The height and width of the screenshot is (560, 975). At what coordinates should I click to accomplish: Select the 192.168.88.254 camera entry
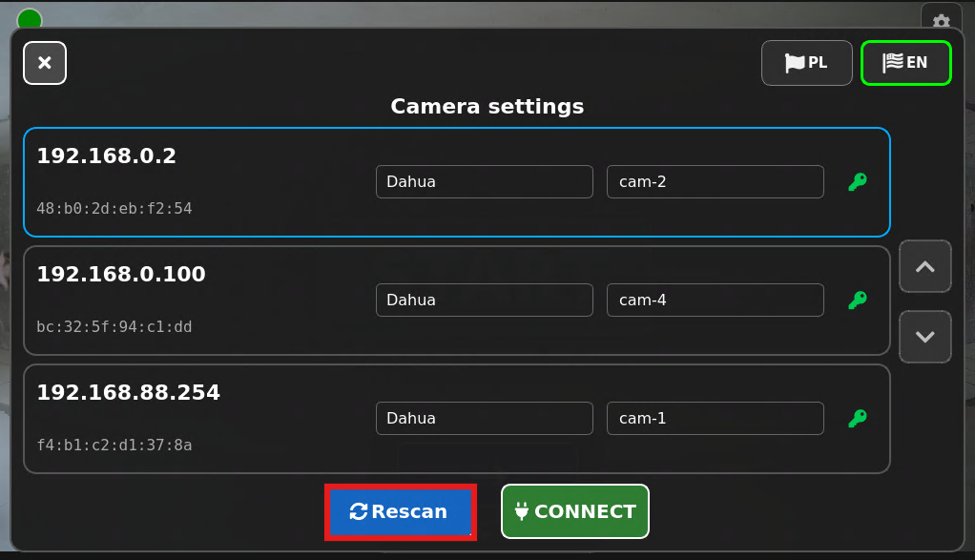click(457, 419)
